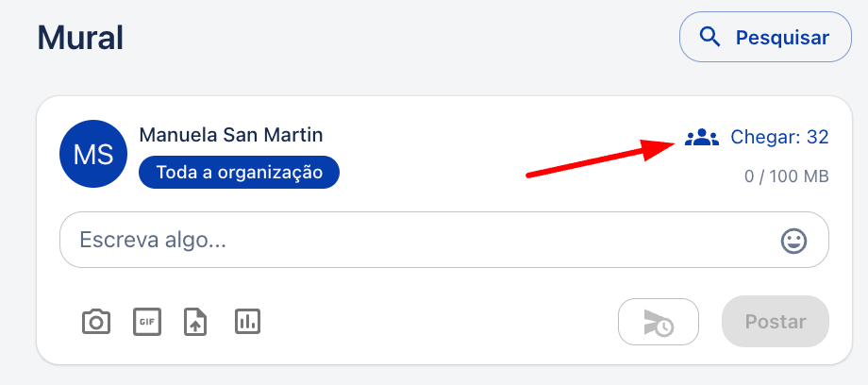Add a GIF to the post
Image resolution: width=868 pixels, height=385 pixels.
[x=147, y=322]
